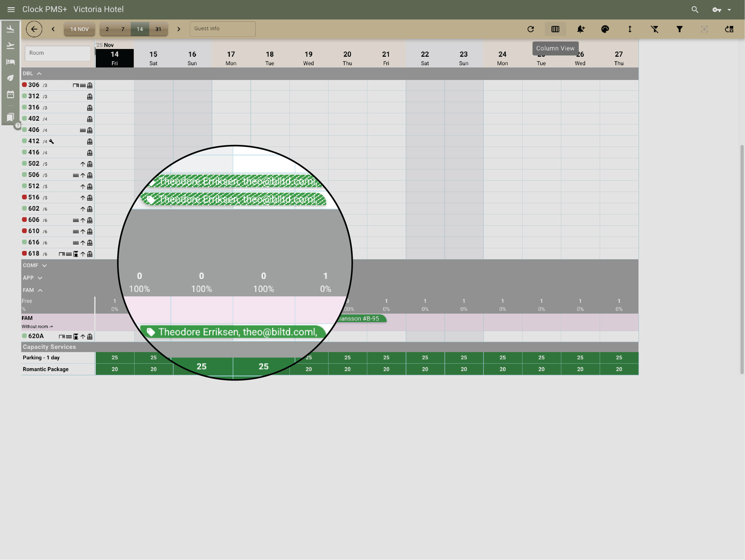Select the 7 days period option

pyautogui.click(x=123, y=29)
